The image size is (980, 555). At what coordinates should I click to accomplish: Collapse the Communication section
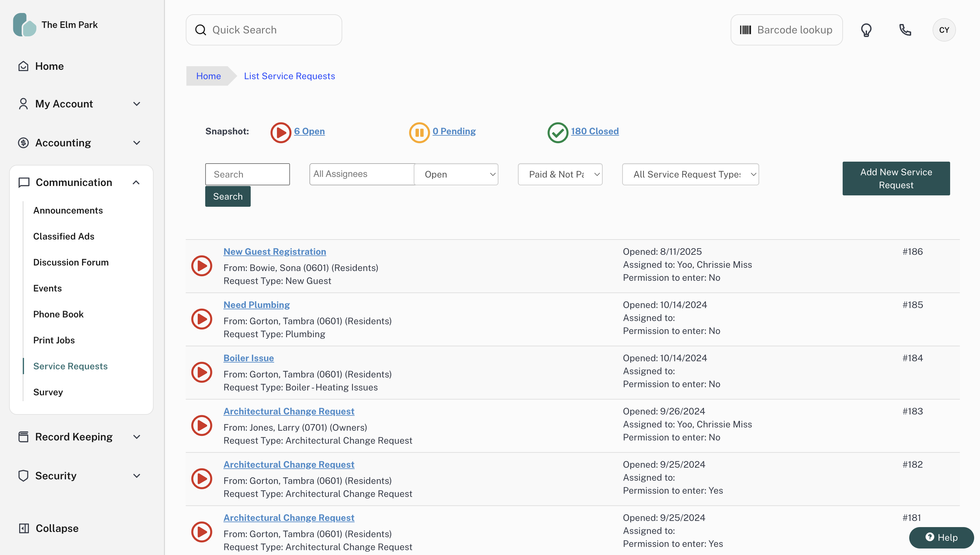coord(136,183)
